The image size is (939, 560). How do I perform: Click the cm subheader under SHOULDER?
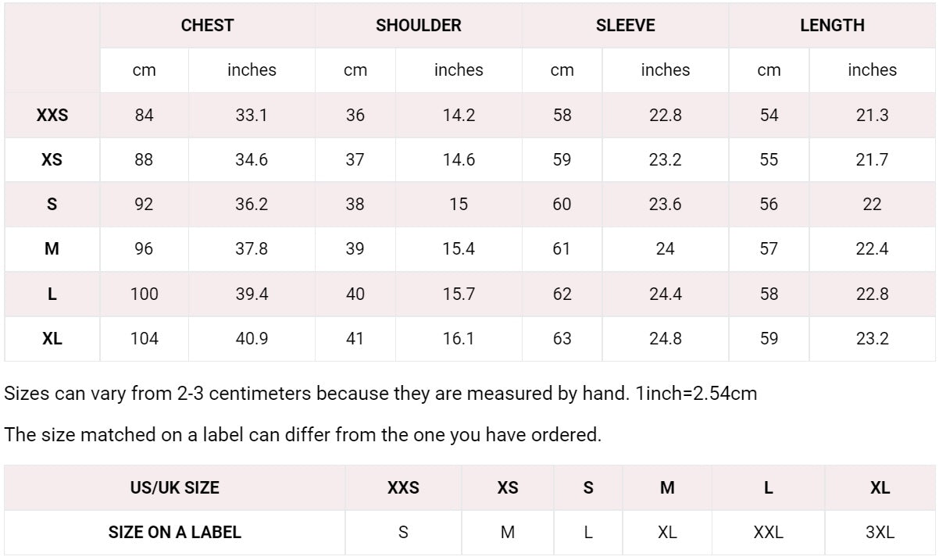(x=355, y=70)
